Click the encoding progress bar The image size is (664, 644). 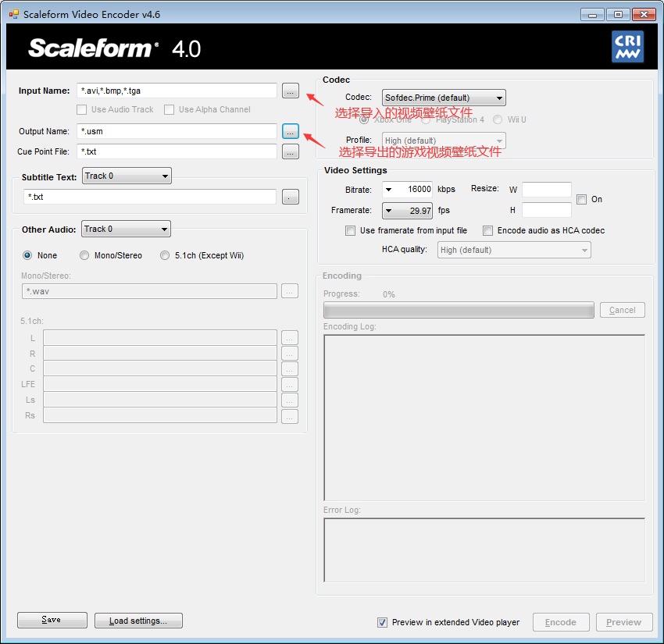(459, 310)
